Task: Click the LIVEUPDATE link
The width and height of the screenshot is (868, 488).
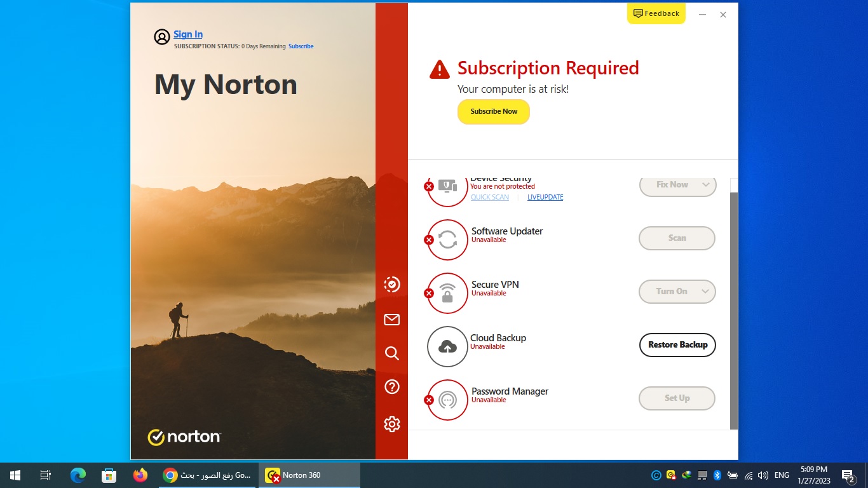Action: (x=545, y=197)
